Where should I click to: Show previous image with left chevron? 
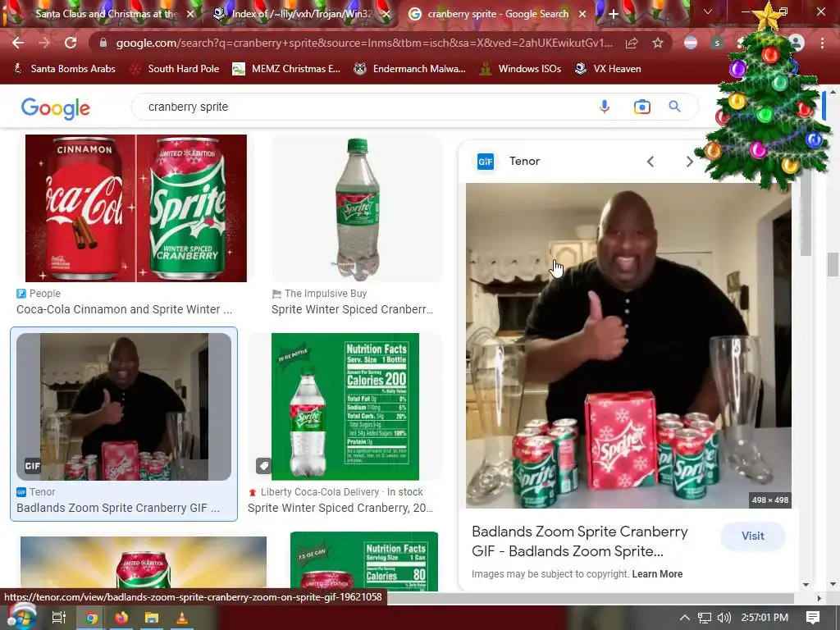pyautogui.click(x=651, y=162)
